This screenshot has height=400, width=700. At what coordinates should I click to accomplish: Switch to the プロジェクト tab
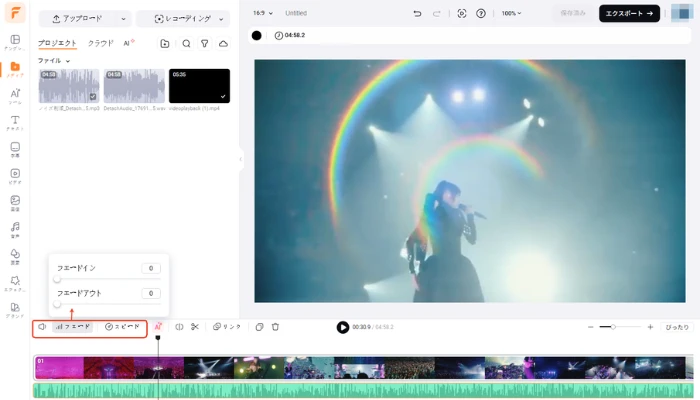tap(57, 43)
